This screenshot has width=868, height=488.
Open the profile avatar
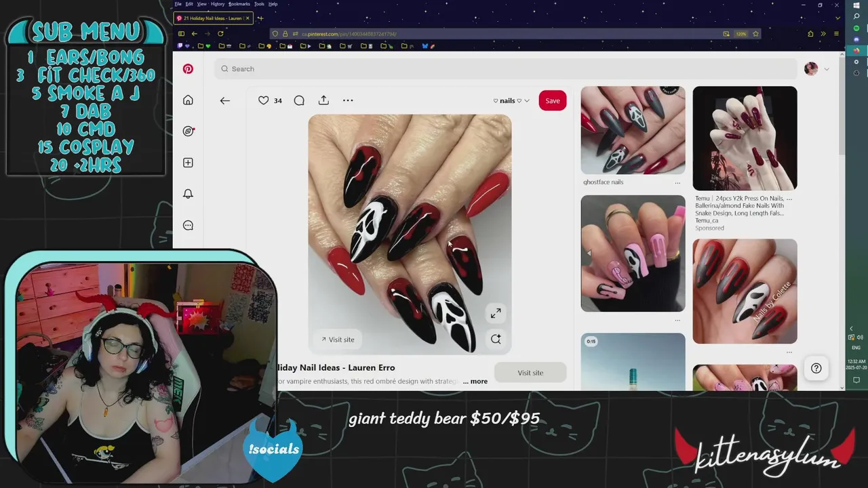click(811, 69)
